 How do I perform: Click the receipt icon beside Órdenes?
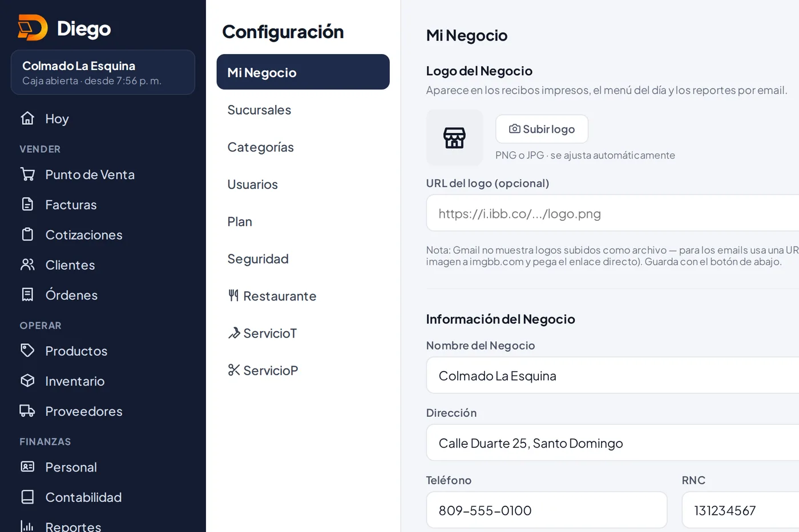tap(27, 295)
